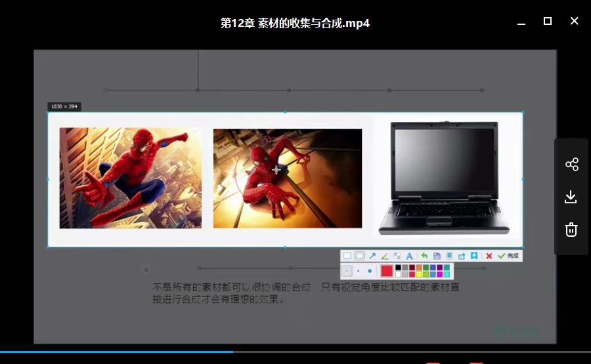Image resolution: width=591 pixels, height=364 pixels.
Task: Pick the cyan color swatch
Action: click(x=447, y=274)
